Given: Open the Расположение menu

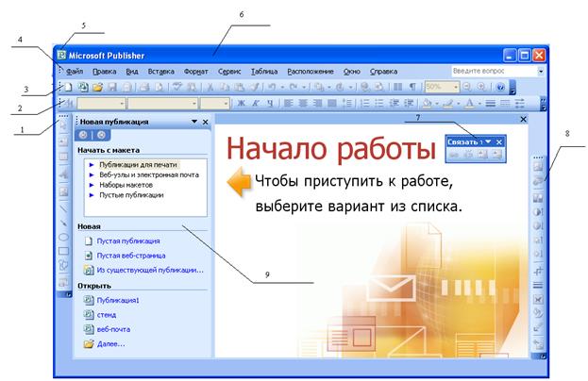Looking at the screenshot, I should point(310,71).
